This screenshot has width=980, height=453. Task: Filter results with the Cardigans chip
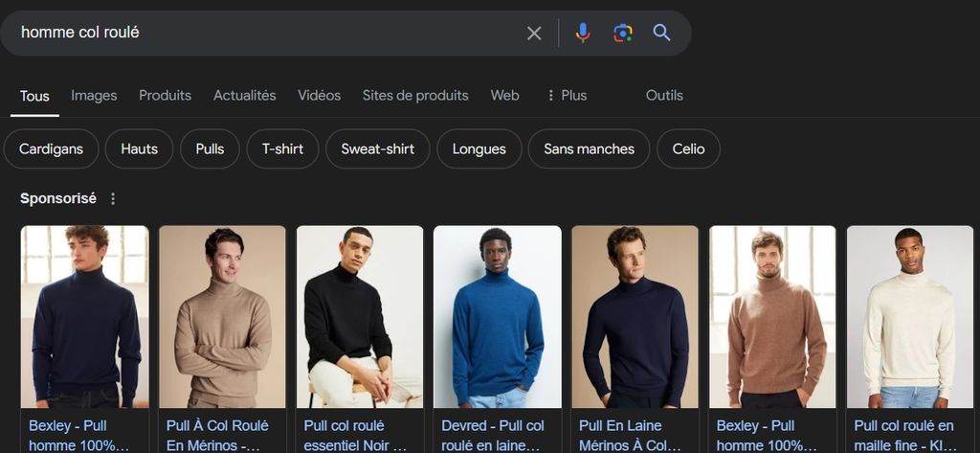pyautogui.click(x=52, y=148)
